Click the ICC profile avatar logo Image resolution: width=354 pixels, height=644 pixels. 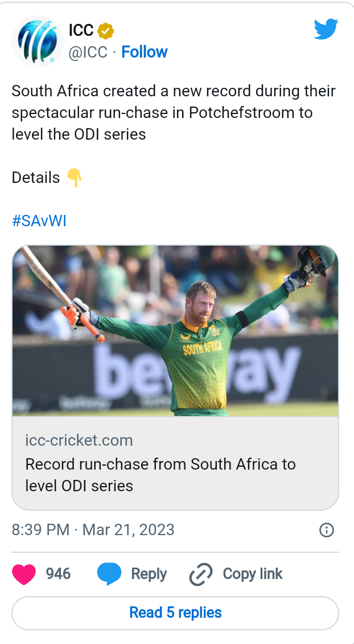[38, 40]
